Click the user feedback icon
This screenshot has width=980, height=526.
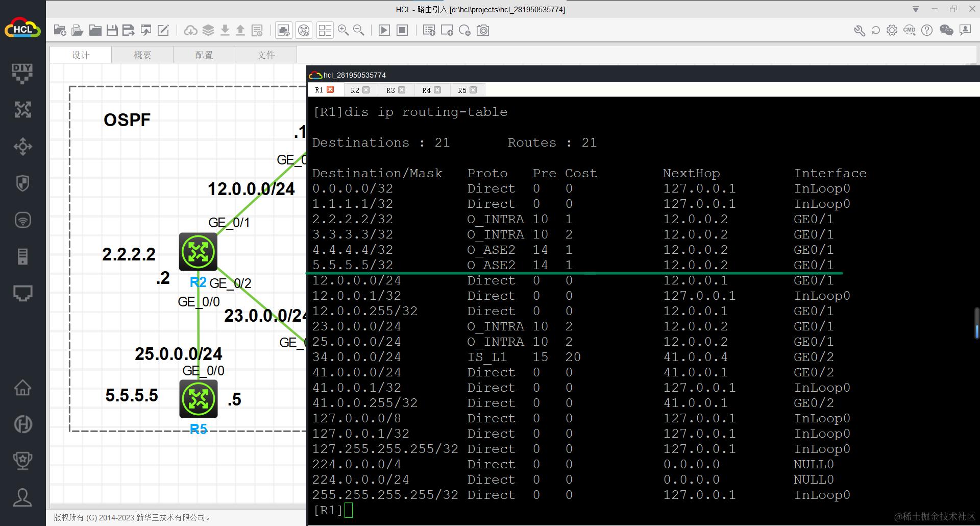pos(965,30)
